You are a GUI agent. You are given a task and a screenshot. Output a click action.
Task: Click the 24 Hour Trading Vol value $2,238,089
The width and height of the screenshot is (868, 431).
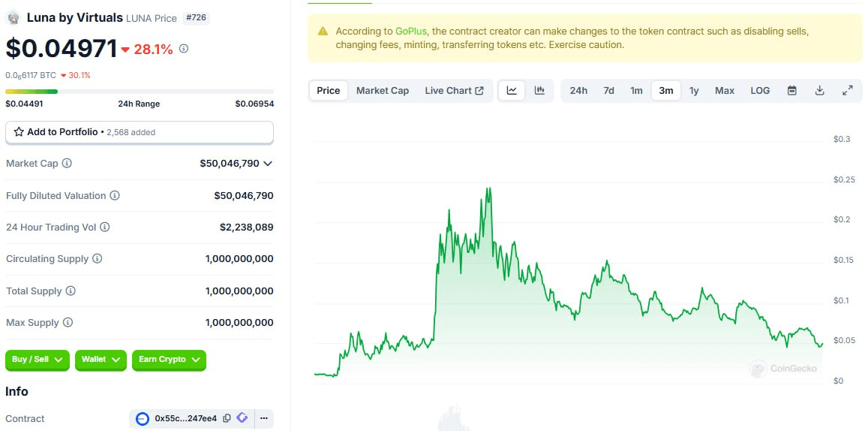point(246,227)
